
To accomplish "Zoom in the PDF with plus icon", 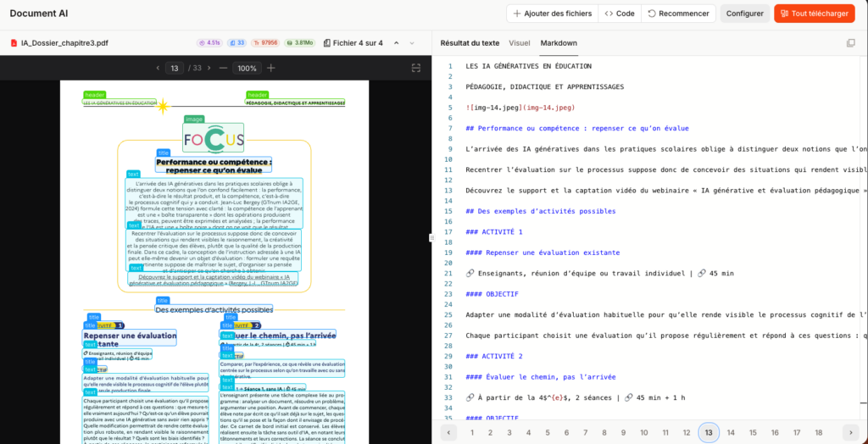I will [270, 68].
